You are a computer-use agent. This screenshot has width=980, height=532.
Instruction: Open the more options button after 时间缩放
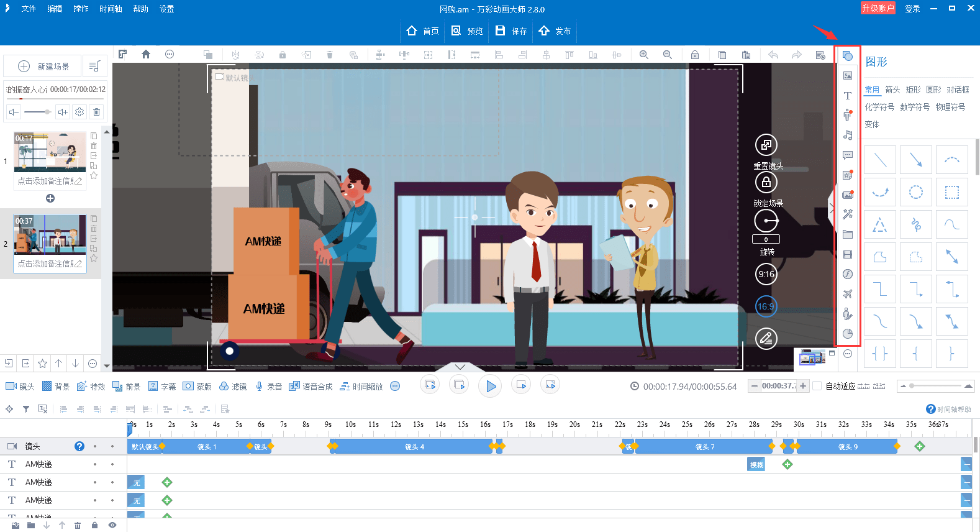pyautogui.click(x=395, y=386)
